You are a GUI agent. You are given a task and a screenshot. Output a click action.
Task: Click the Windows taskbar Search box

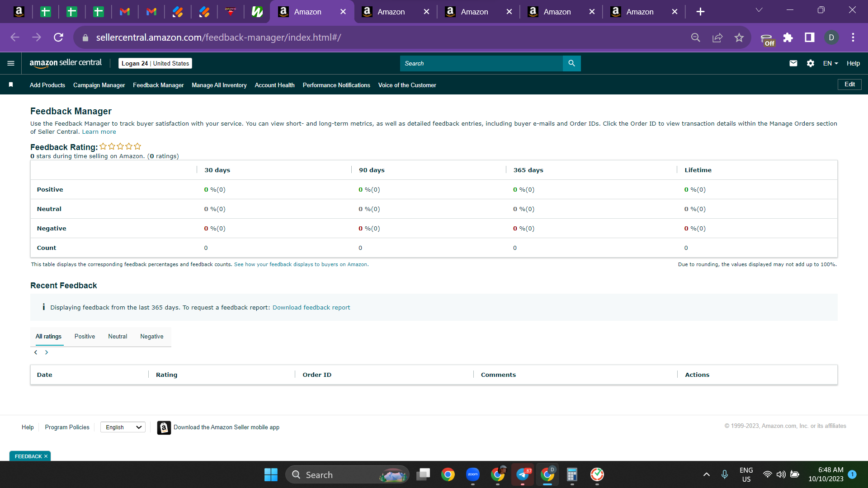point(347,474)
